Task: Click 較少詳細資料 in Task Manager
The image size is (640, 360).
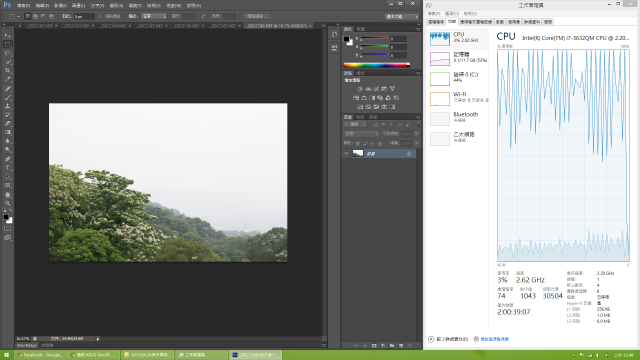Action: pyautogui.click(x=448, y=339)
